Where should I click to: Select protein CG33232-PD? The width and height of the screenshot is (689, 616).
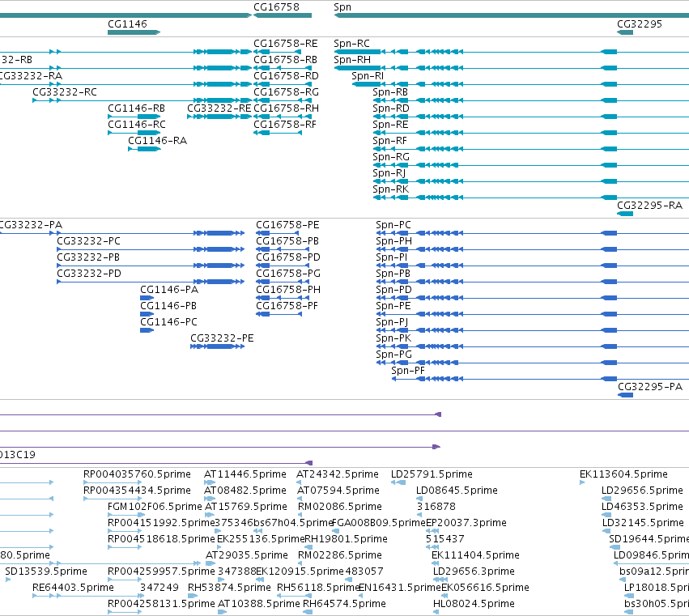point(89,274)
